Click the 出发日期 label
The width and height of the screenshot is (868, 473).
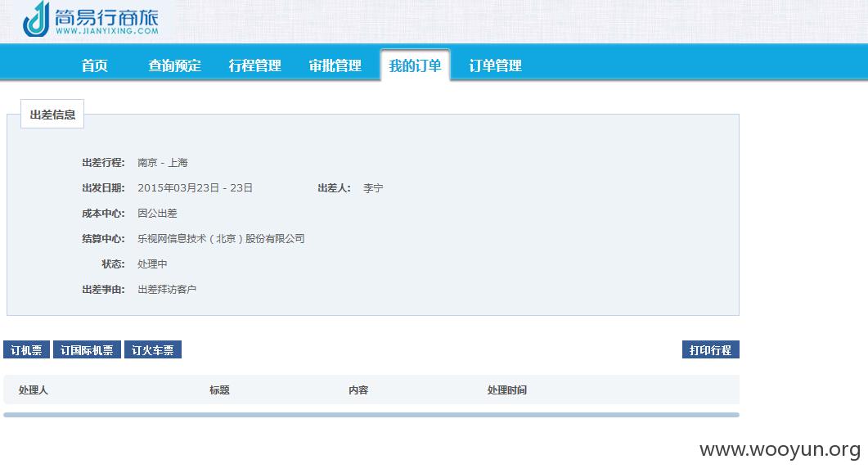coord(104,188)
